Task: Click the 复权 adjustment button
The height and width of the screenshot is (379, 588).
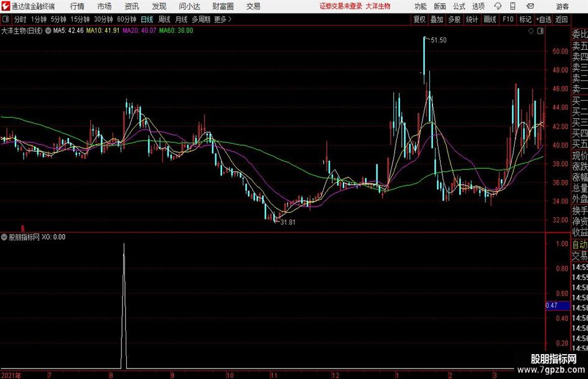Action: (419, 19)
